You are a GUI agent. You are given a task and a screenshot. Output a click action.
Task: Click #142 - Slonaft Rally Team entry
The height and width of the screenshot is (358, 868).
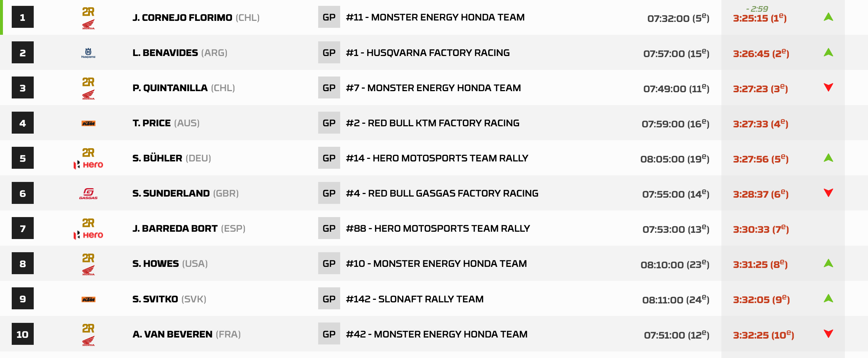point(415,299)
